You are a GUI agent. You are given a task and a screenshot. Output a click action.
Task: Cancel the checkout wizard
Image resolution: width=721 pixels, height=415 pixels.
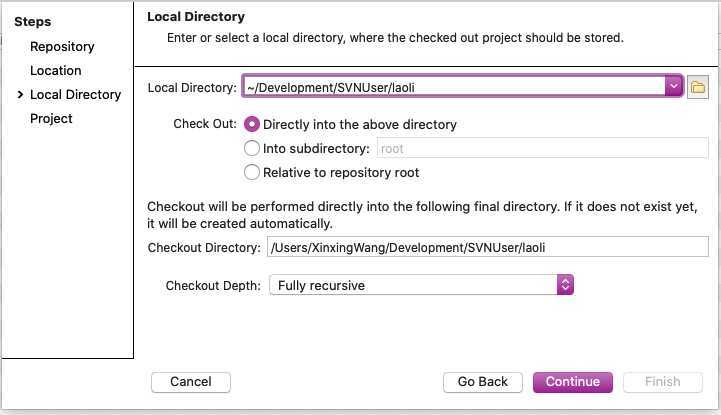pos(191,382)
